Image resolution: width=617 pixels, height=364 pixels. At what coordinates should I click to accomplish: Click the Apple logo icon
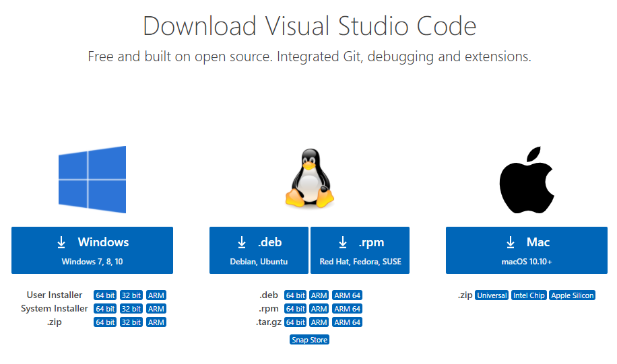[x=527, y=180]
